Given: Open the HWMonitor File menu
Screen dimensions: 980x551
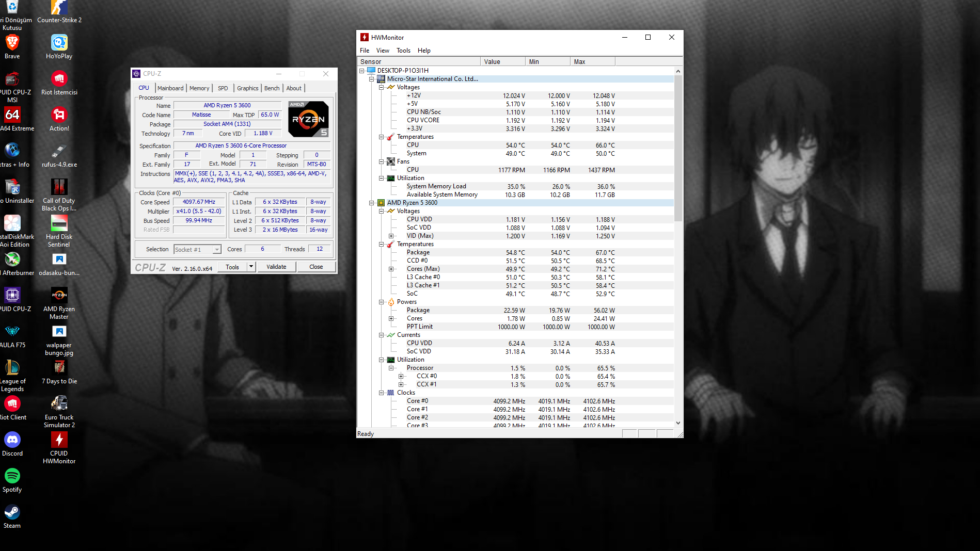Looking at the screenshot, I should click(365, 51).
